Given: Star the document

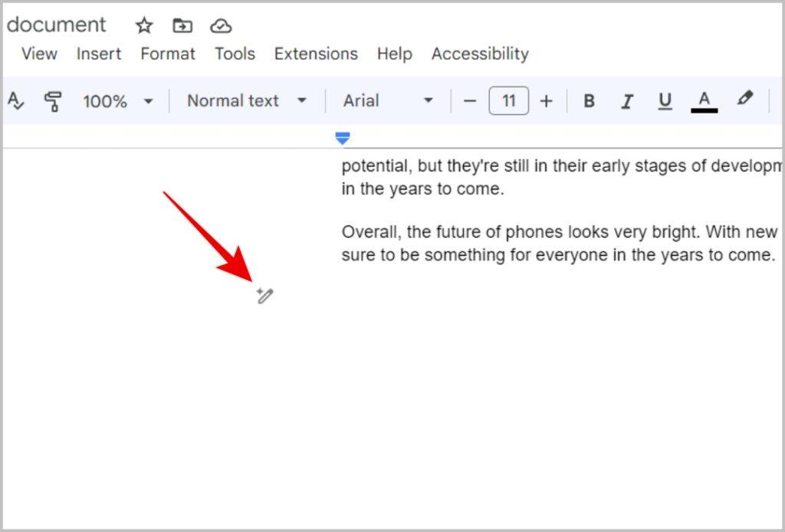Looking at the screenshot, I should point(144,25).
